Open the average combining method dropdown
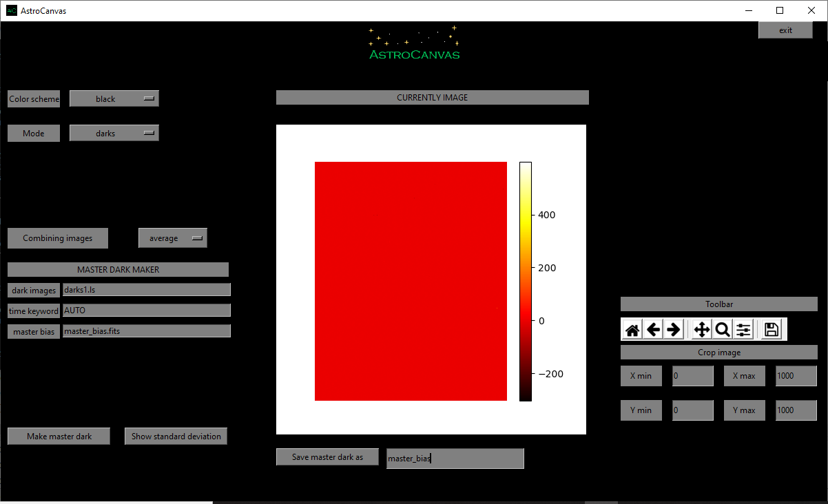Screen dimensions: 828x504 (x=173, y=238)
